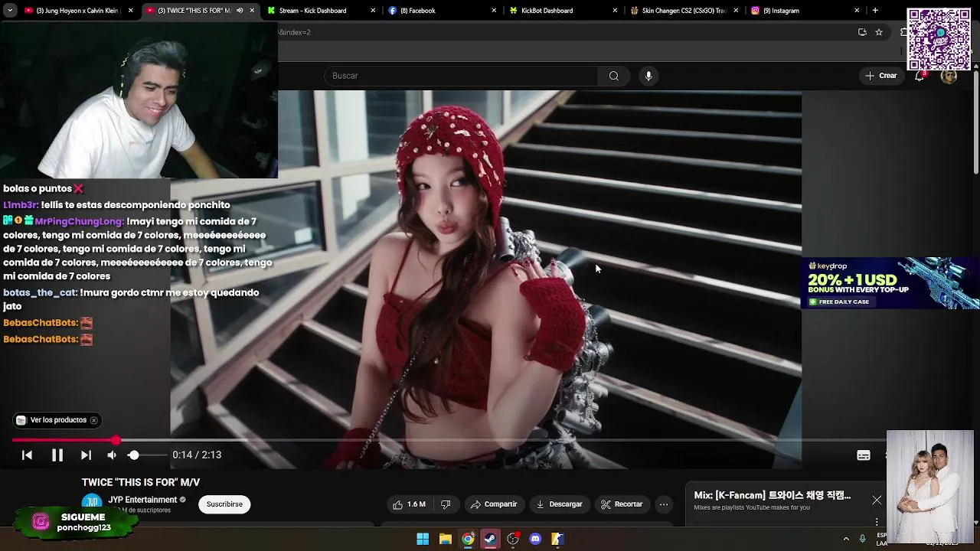Screen dimensions: 980x551
Task: Start voice search with the microphone icon
Action: point(648,76)
